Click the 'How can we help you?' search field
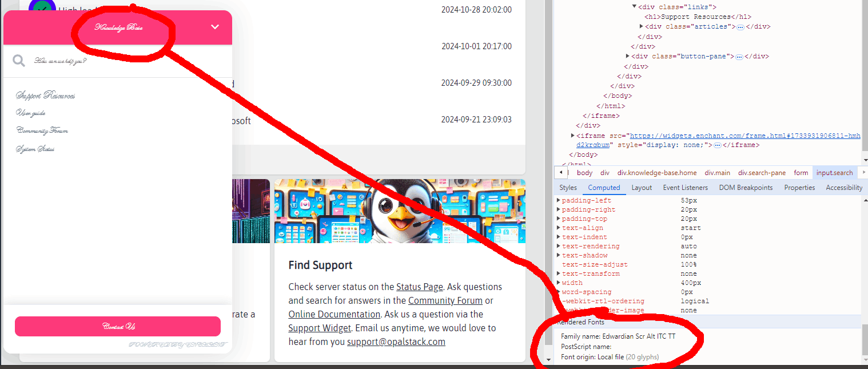Screen dimensions: 868x369 [118, 61]
